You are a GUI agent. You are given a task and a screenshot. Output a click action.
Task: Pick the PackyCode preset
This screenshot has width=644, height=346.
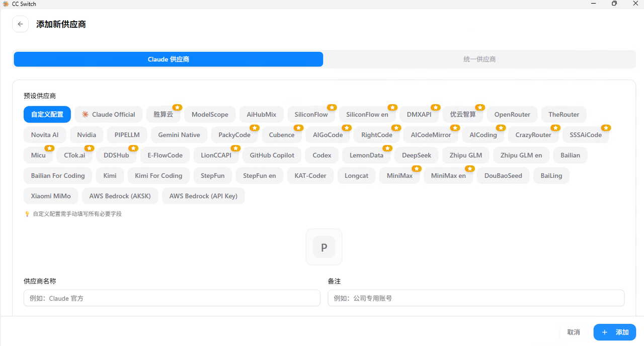click(234, 135)
